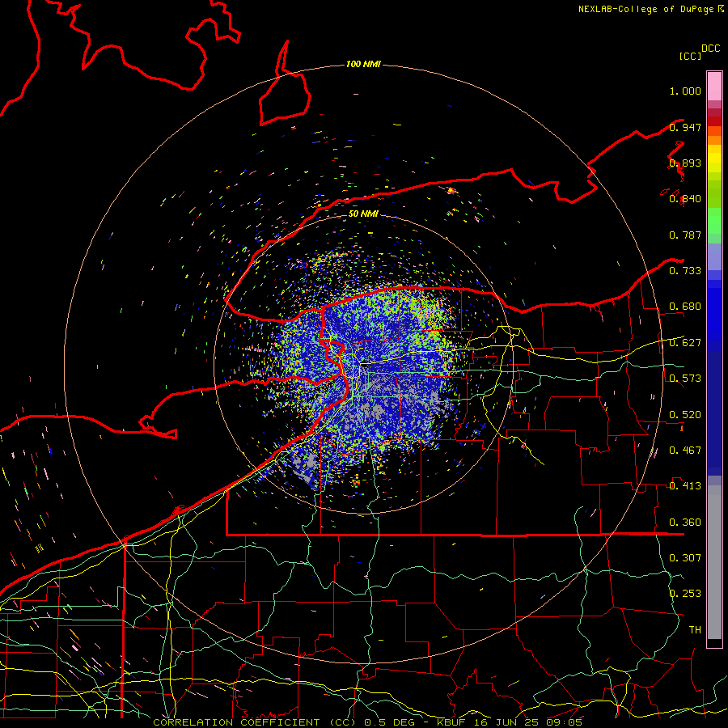The width and height of the screenshot is (728, 728).
Task: Click the 0.360 color scale value
Action: click(685, 523)
